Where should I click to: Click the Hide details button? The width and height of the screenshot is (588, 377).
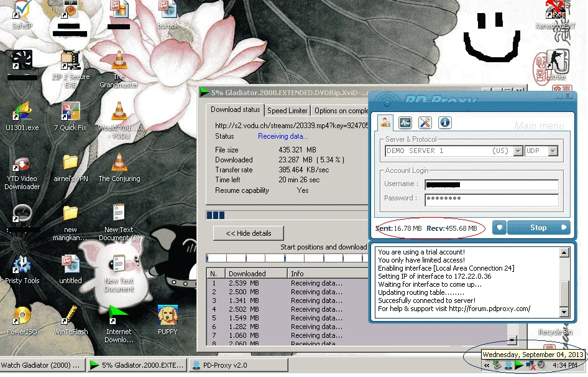coord(248,233)
